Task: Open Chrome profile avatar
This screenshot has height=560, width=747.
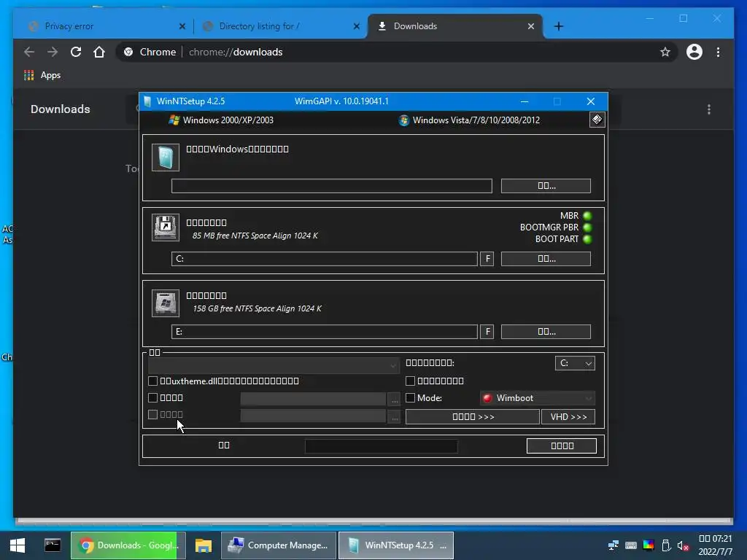Action: tap(694, 52)
